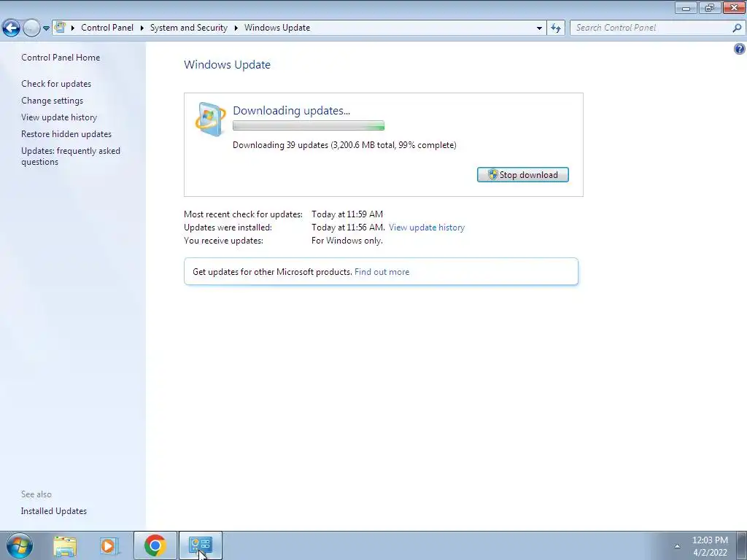This screenshot has height=560, width=747.
Task: Click the Back navigation arrow
Action: (11, 28)
